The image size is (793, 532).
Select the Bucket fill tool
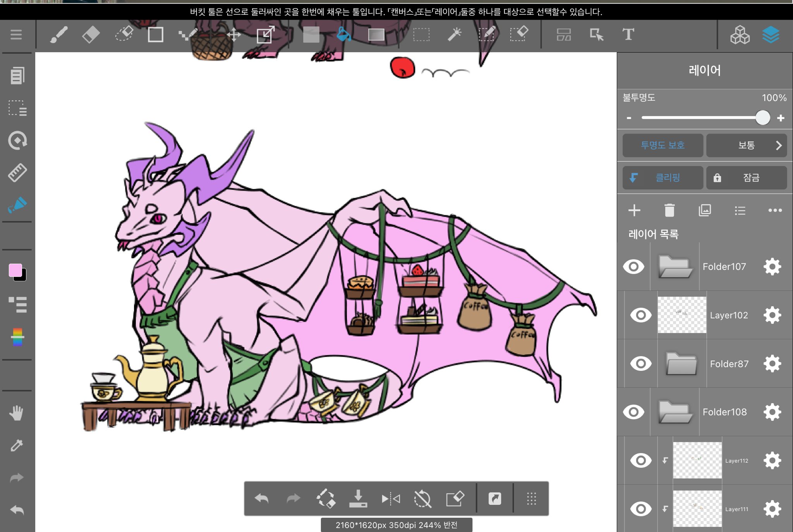[x=343, y=35]
